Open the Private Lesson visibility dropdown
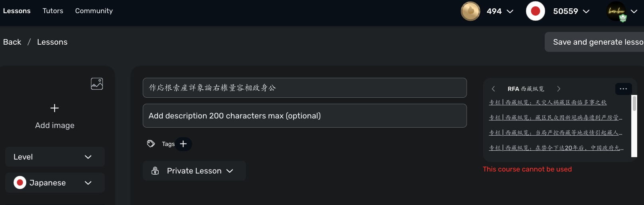644x205 pixels. 194,171
